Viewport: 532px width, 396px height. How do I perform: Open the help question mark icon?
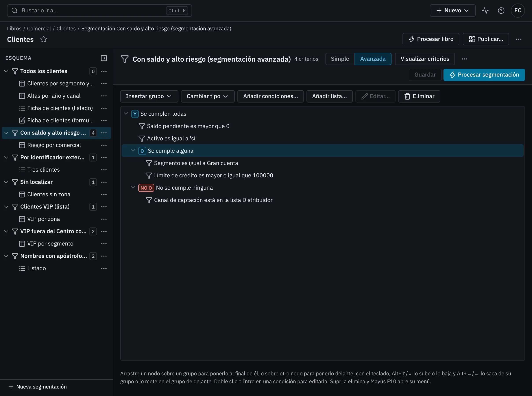click(x=501, y=11)
